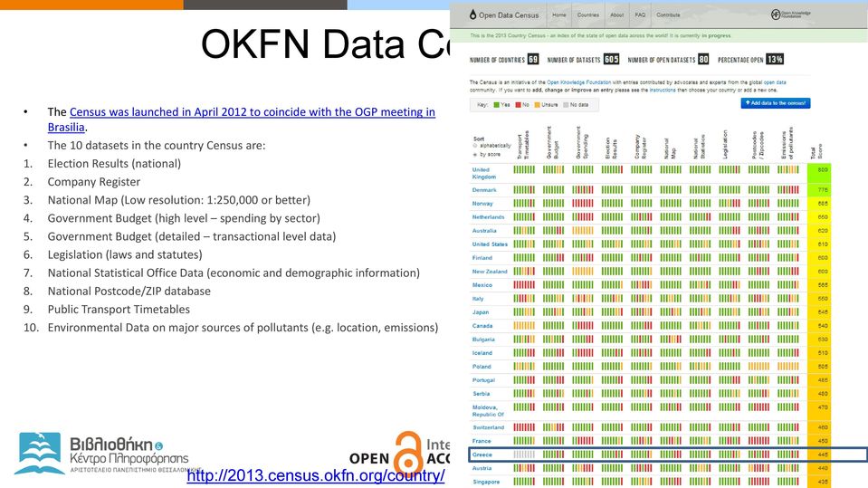Viewport: 868px width, 488px height.
Task: Follow the 'instructions' link in the intro
Action: (x=662, y=90)
